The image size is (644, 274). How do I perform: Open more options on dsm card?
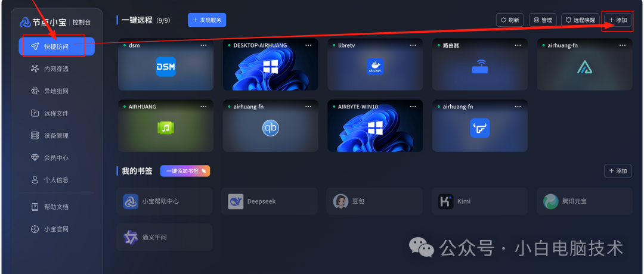204,45
